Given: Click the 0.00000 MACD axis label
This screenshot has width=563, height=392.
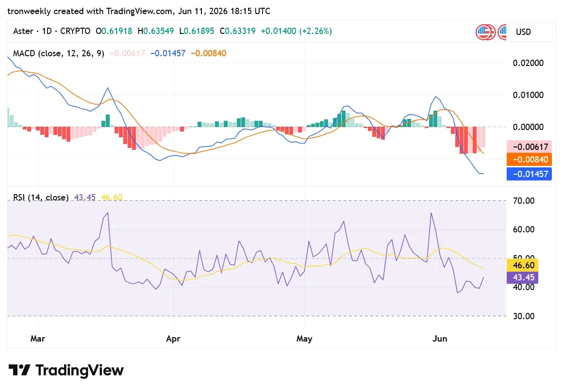Looking at the screenshot, I should tap(528, 127).
